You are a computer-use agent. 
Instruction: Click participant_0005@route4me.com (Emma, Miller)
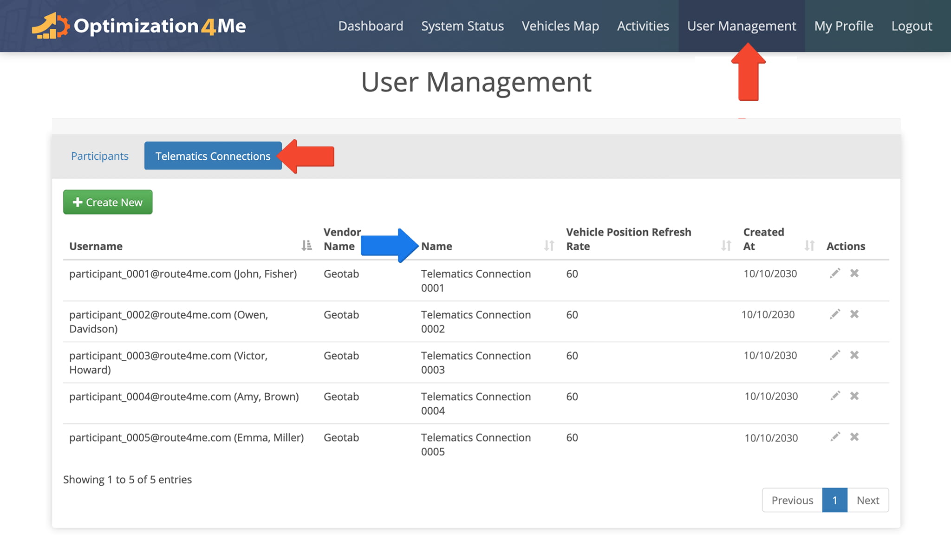(187, 437)
